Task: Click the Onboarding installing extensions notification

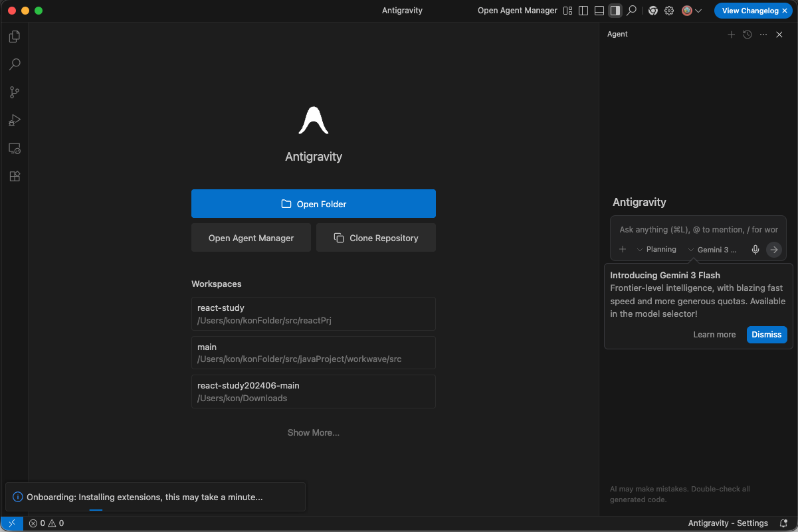Action: pyautogui.click(x=155, y=497)
